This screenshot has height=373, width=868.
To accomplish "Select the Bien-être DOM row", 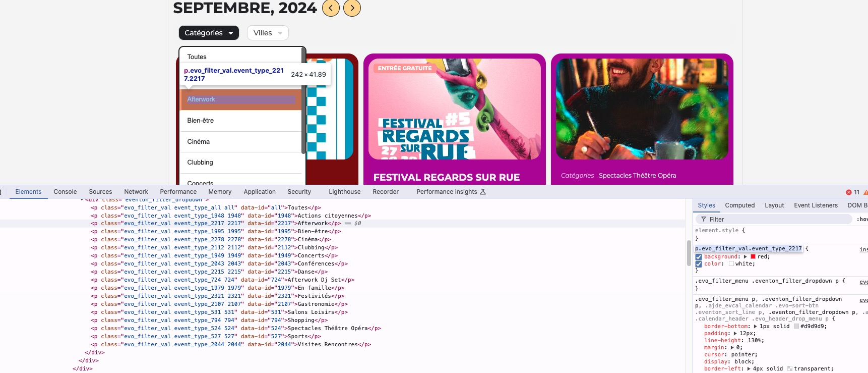I will pos(216,232).
